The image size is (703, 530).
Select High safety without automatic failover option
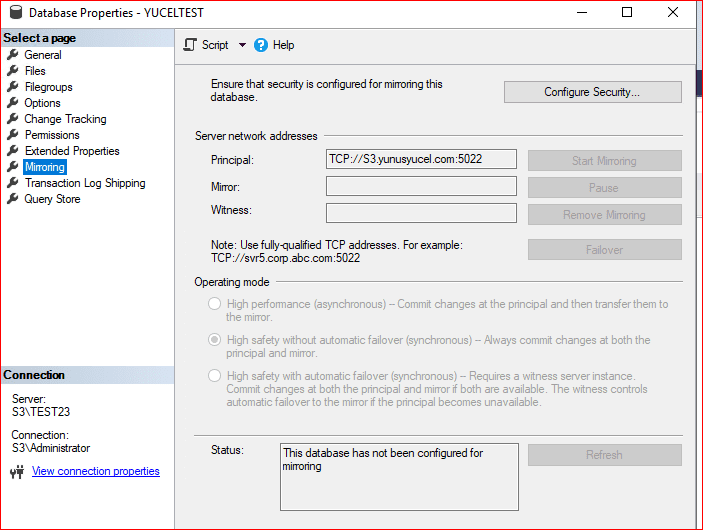point(214,340)
